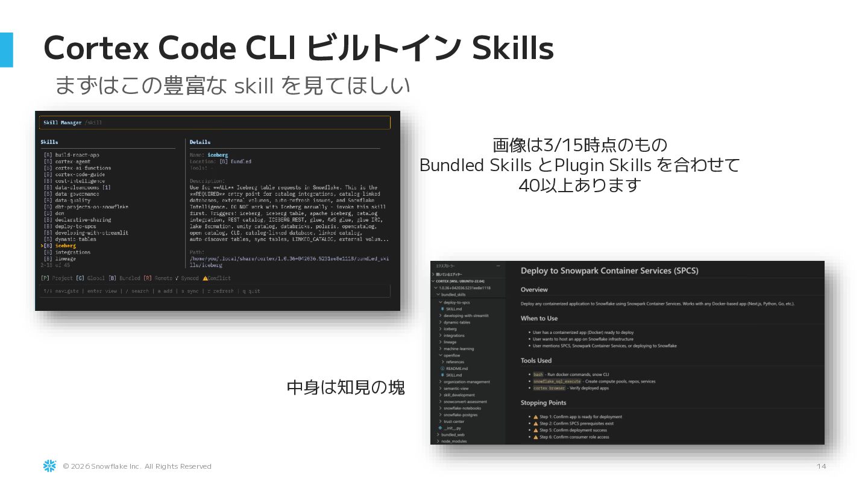Click the warning icon beside Step 5
Image resolution: width=868 pixels, height=488 pixels.
(x=535, y=430)
